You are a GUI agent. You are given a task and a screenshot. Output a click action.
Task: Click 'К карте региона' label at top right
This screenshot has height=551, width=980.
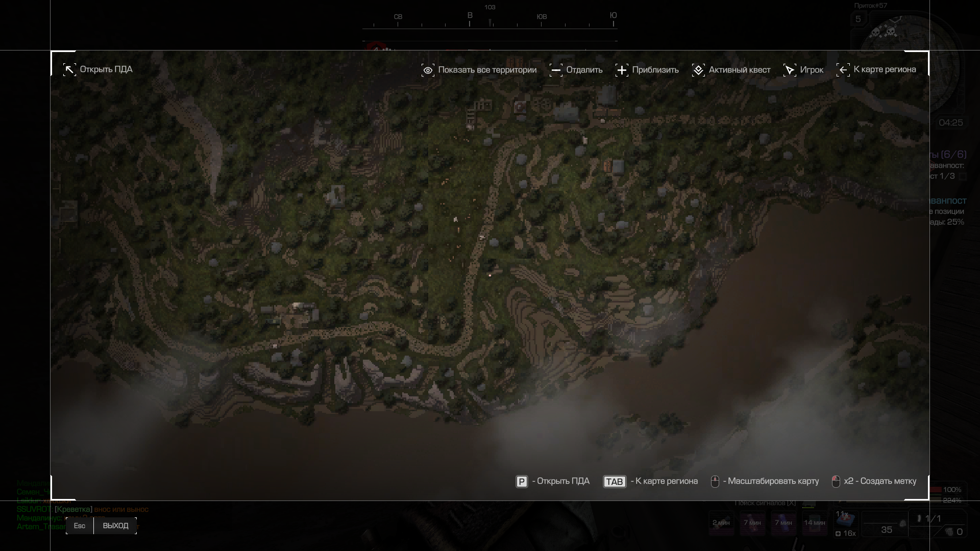coord(885,69)
